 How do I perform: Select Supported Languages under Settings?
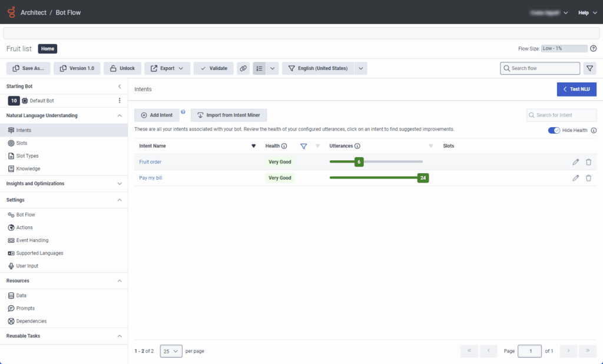pos(39,253)
